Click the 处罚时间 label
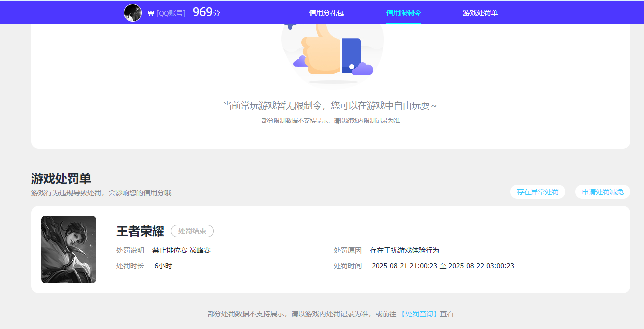This screenshot has width=644, height=329. [348, 266]
